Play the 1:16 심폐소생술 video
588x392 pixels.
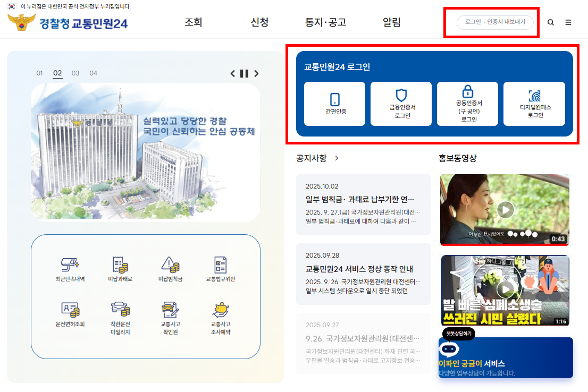tap(505, 290)
